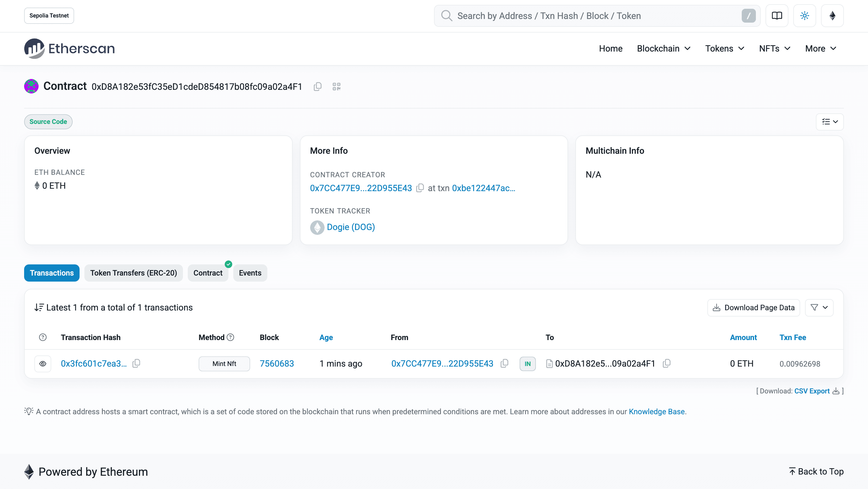Click the Ethereum diamond in the footer
The height and width of the screenshot is (489, 868).
coord(29,472)
